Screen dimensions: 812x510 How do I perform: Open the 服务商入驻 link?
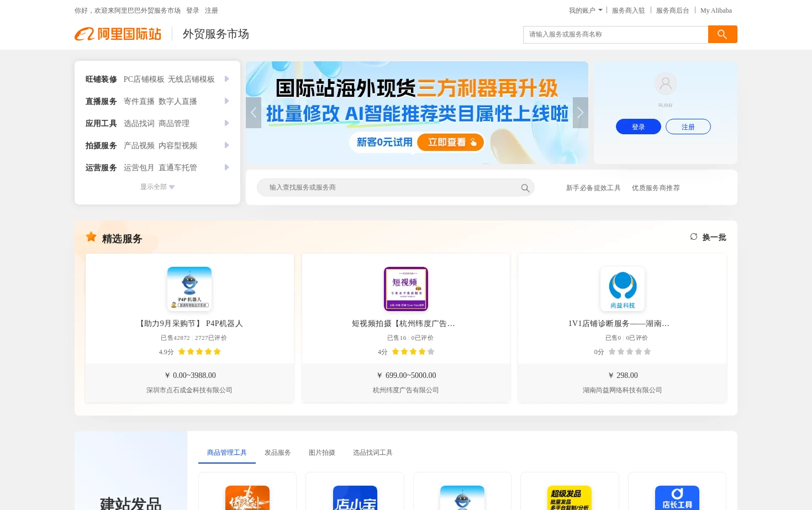(629, 10)
